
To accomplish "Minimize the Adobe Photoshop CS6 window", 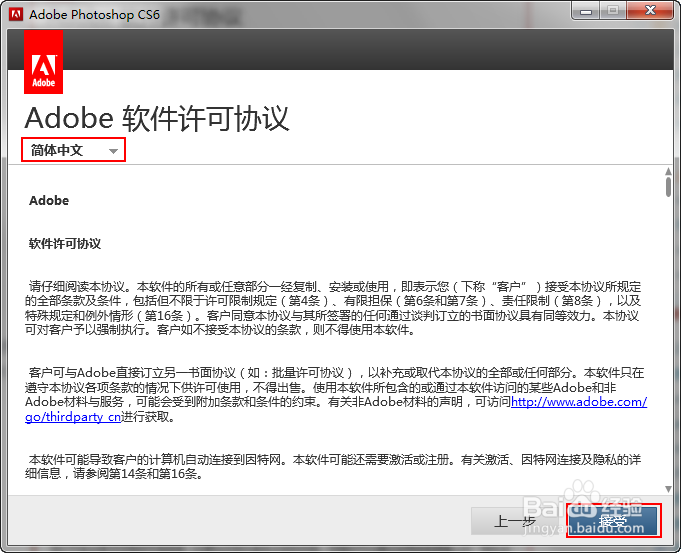I will coord(586,11).
